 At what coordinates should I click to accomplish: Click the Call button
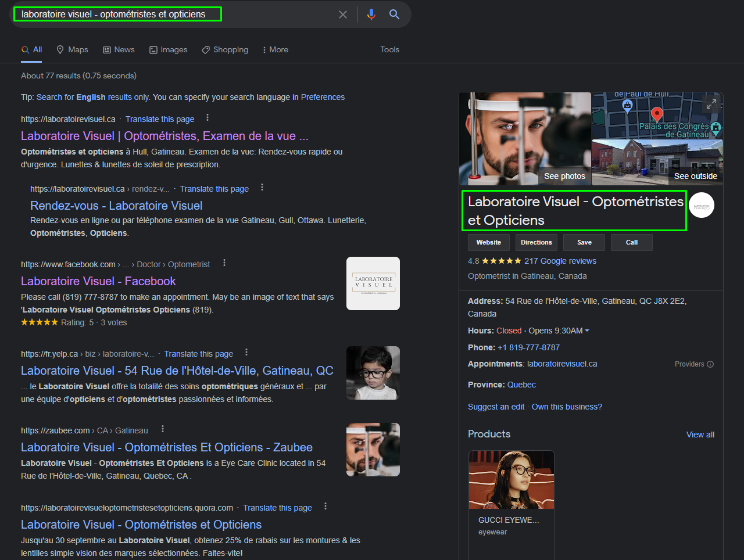632,242
